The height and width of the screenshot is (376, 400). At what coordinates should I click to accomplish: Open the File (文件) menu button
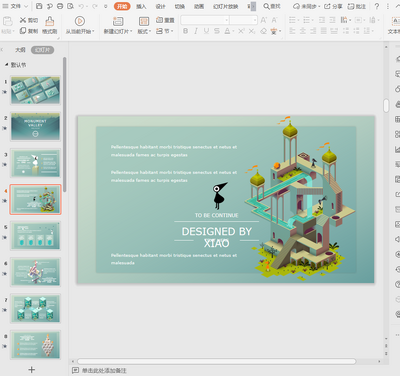click(12, 6)
